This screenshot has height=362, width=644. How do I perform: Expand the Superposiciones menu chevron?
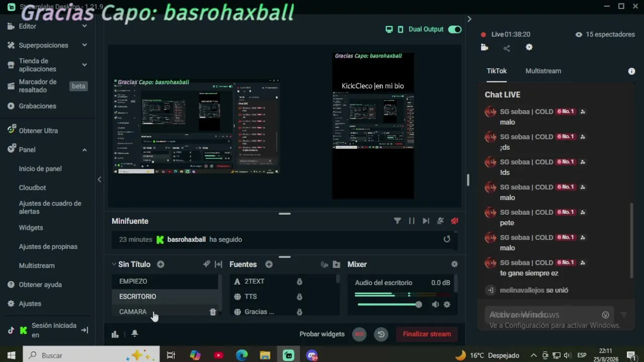coord(85,45)
